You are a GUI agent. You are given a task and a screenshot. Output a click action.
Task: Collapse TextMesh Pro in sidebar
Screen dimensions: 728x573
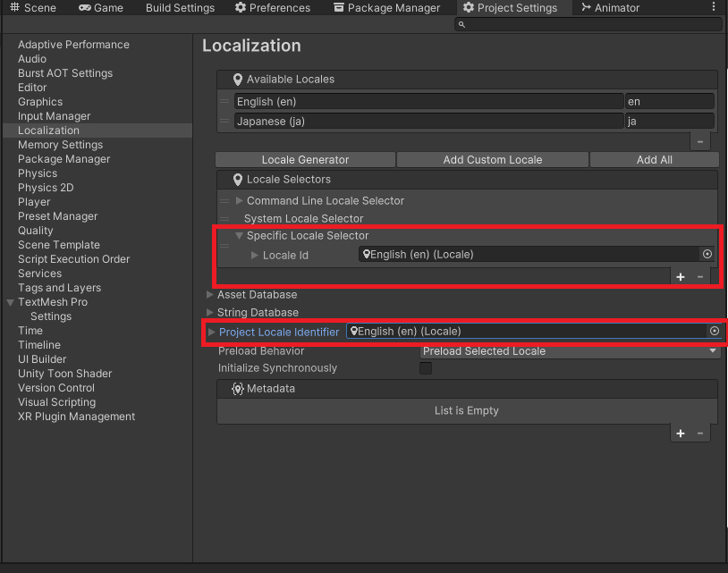point(10,302)
